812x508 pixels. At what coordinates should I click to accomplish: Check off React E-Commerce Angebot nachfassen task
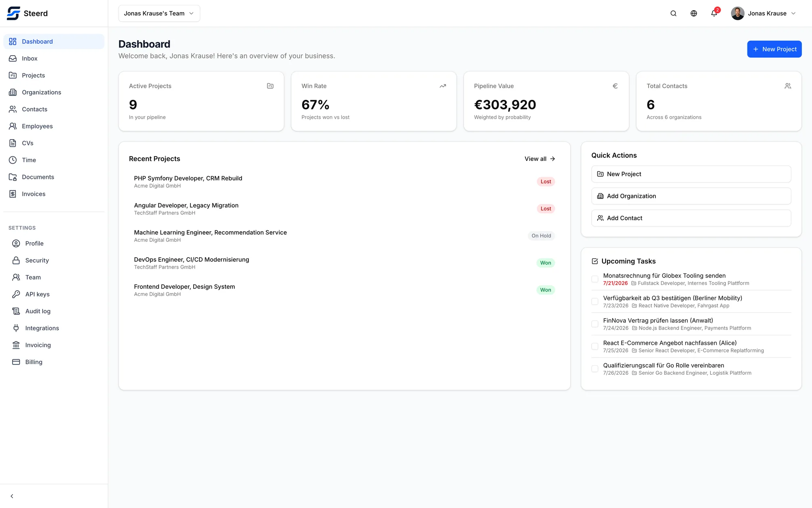pos(595,346)
